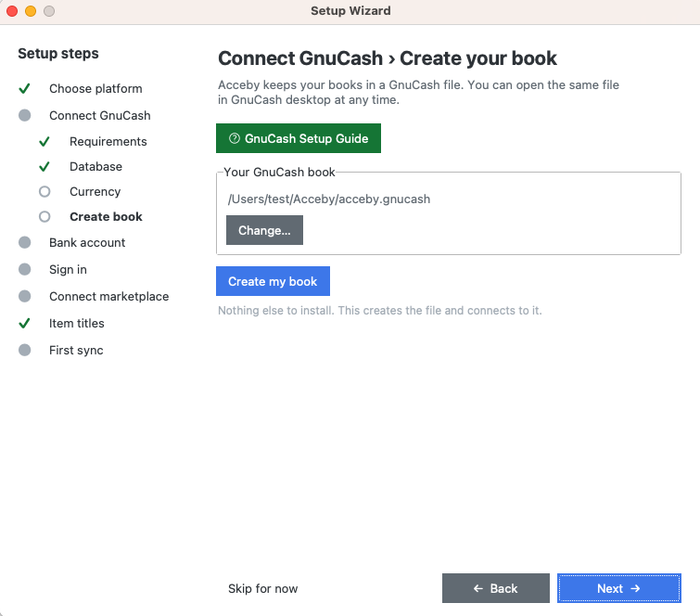This screenshot has width=700, height=616.
Task: Click right arrow icon on Next button
Action: [635, 588]
